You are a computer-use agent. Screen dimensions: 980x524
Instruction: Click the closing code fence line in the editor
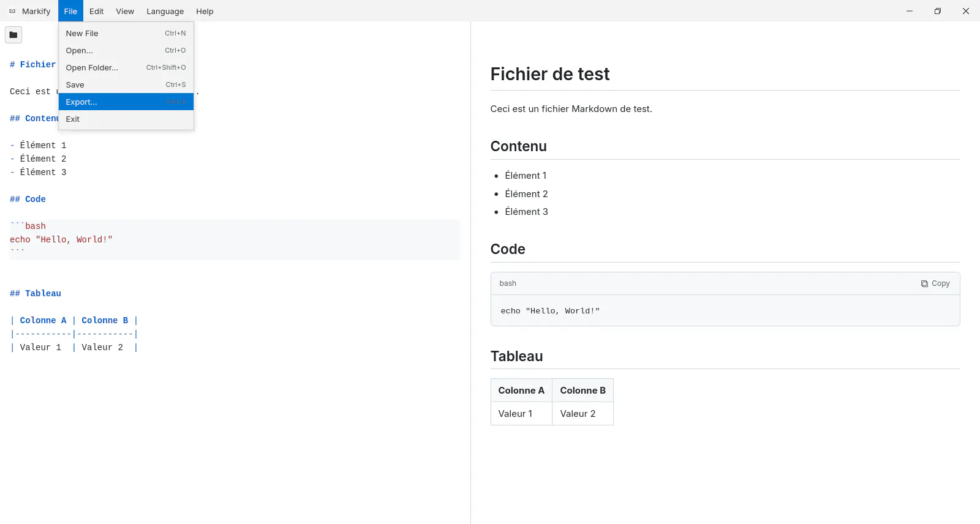click(x=17, y=252)
